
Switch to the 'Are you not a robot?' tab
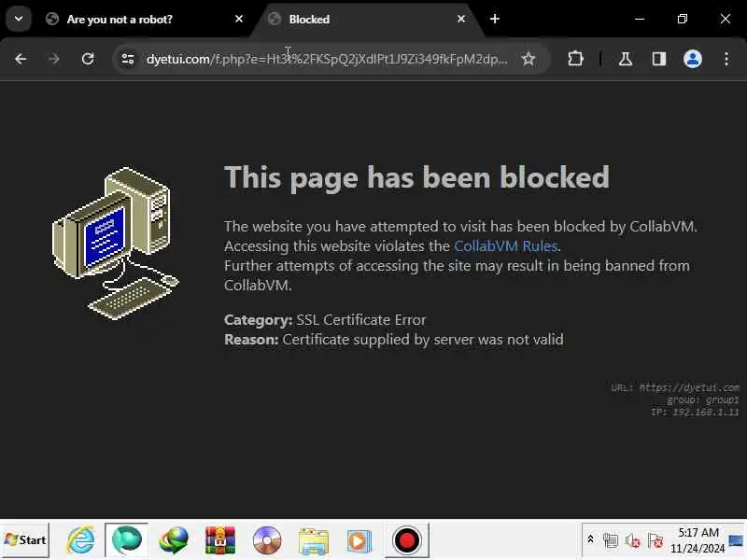click(x=141, y=19)
